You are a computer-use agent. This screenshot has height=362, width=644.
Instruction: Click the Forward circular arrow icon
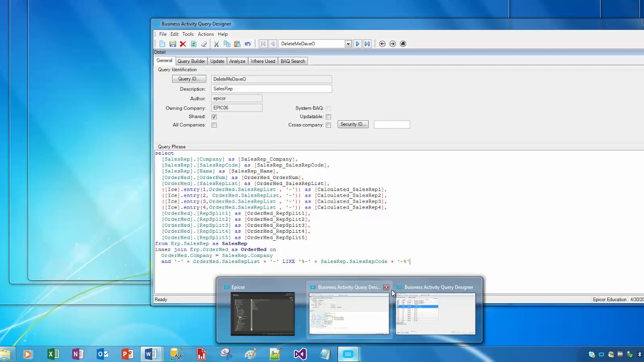click(x=392, y=44)
